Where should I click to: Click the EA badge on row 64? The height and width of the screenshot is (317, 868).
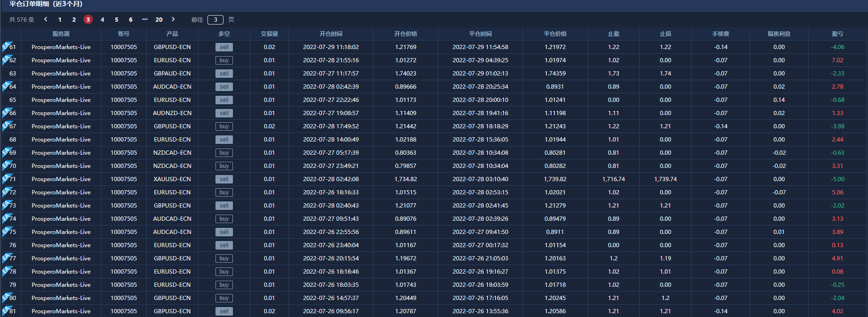(x=6, y=85)
